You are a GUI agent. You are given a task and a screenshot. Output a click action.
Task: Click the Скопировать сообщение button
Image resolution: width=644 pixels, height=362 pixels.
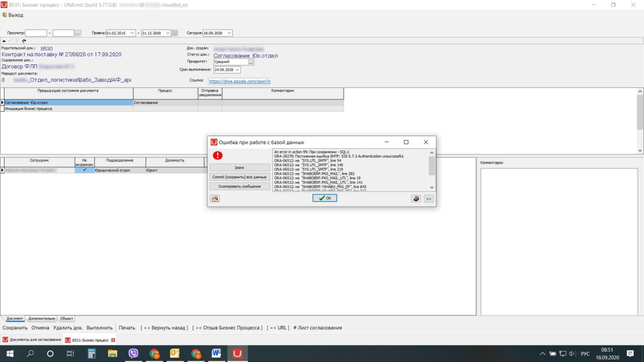239,186
